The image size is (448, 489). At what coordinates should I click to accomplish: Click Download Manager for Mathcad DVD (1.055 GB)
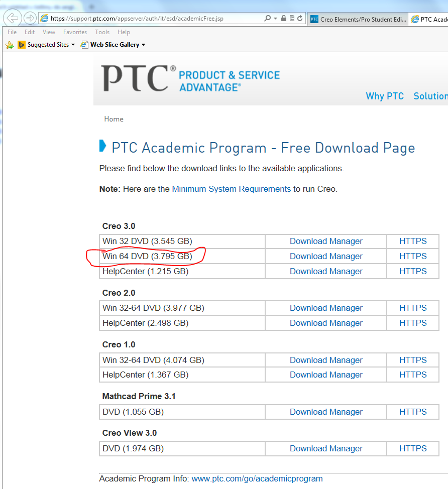(x=326, y=412)
